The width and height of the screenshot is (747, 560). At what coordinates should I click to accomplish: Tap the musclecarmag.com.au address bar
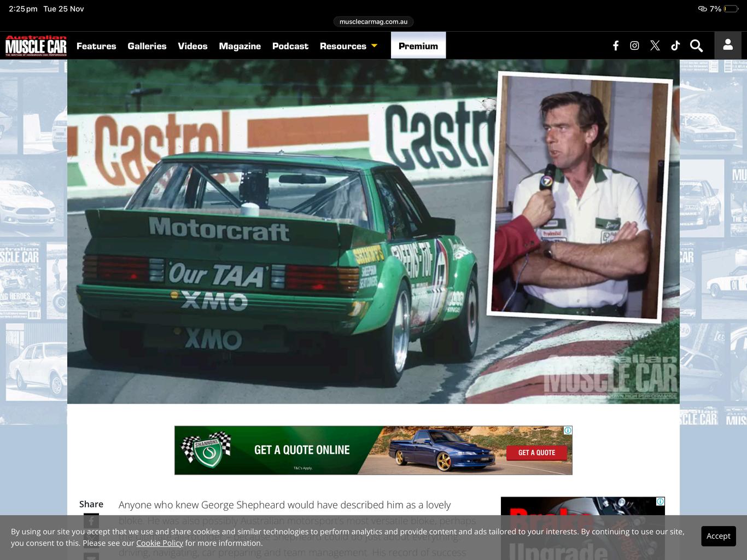[x=373, y=22]
